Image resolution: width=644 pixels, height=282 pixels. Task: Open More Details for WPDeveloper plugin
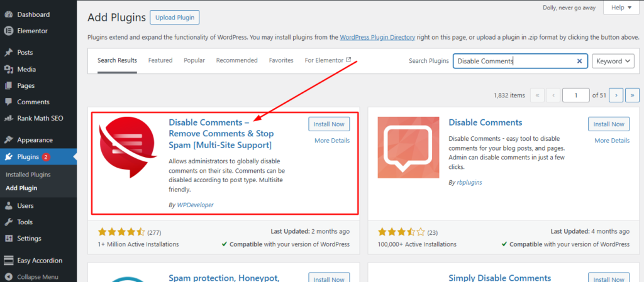point(332,141)
